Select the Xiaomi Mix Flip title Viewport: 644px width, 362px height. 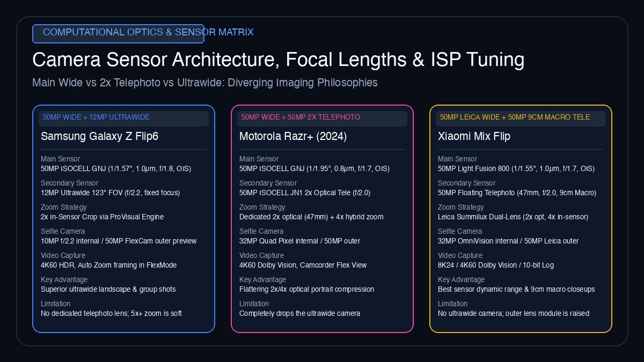[x=474, y=136]
